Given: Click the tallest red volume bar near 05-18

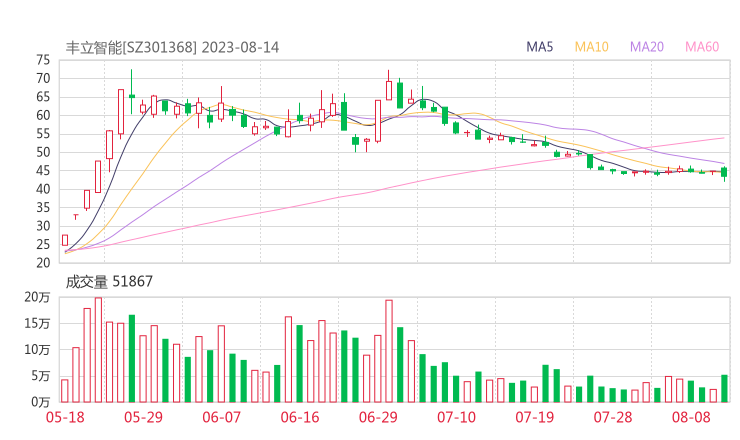Looking at the screenshot, I should tap(98, 350).
